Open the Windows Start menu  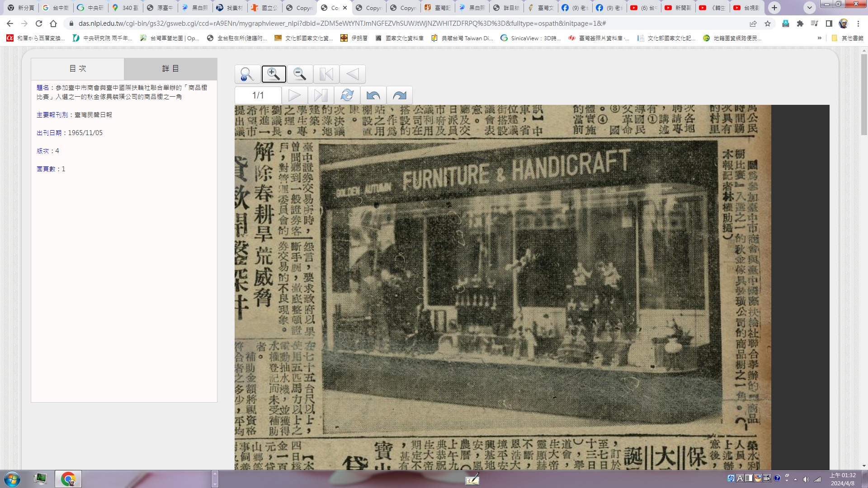(x=12, y=479)
